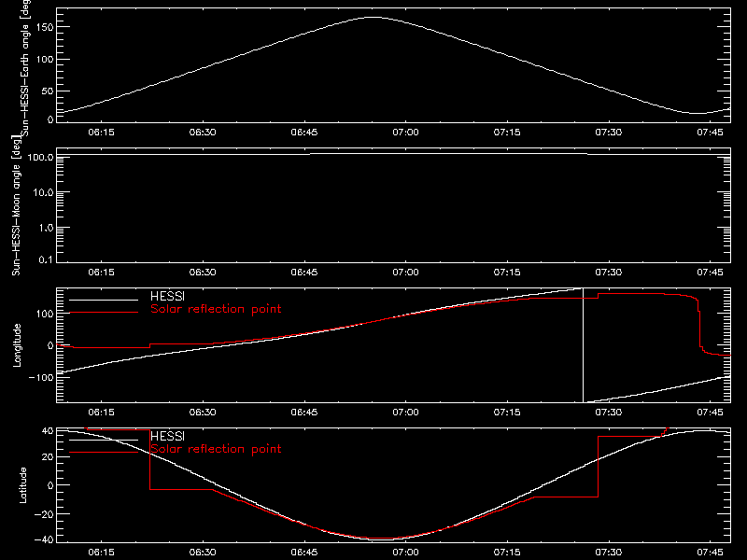Screen dimensions: 747x560
Task: Click 'Solar reflection point' legend in Longitude plot
Action: coord(216,309)
